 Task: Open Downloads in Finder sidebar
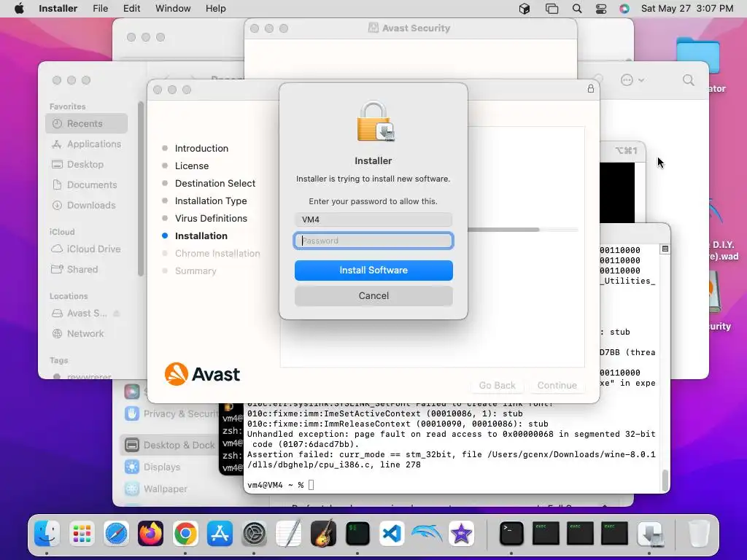pyautogui.click(x=86, y=205)
